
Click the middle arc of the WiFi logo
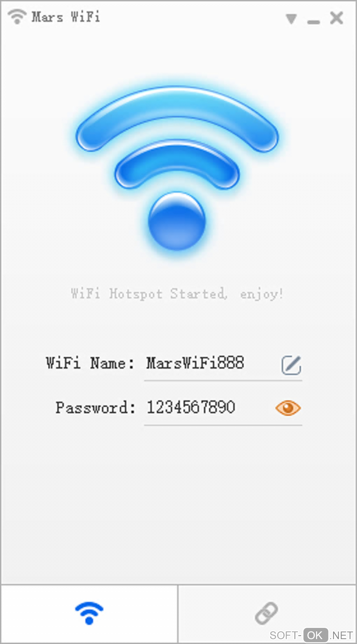click(177, 163)
